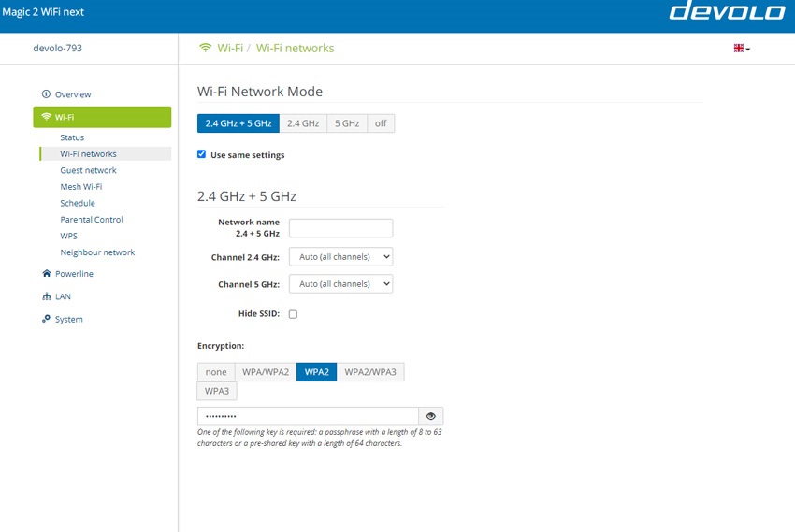The width and height of the screenshot is (795, 532).
Task: Click the devolo-793 device name
Action: click(57, 48)
